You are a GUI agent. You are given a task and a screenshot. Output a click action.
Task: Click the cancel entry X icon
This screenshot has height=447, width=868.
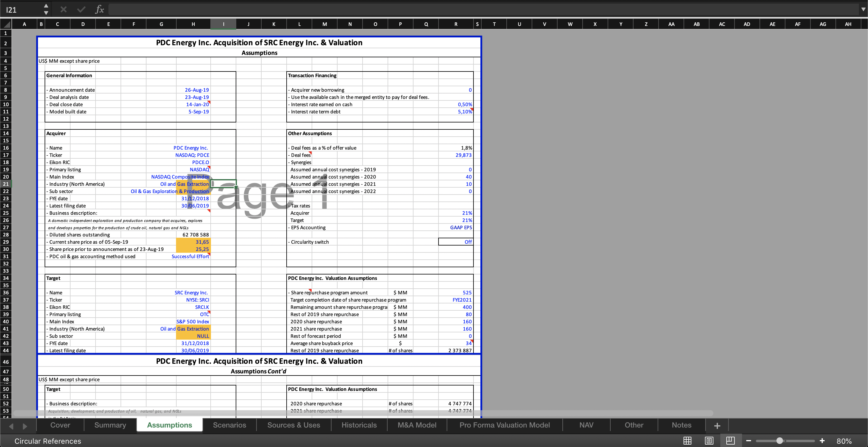pos(63,9)
